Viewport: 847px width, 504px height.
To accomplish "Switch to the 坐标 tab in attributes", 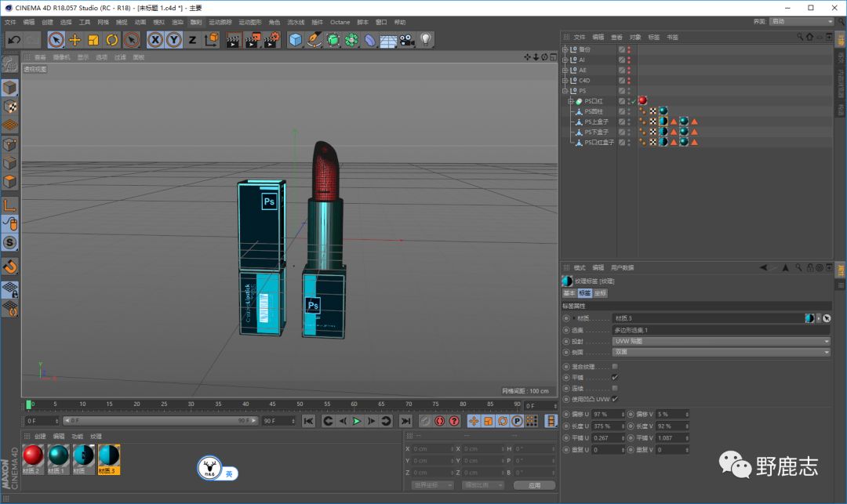I will (600, 293).
